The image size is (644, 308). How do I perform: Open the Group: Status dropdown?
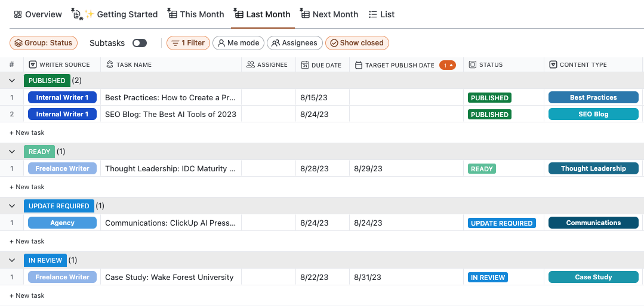point(44,43)
